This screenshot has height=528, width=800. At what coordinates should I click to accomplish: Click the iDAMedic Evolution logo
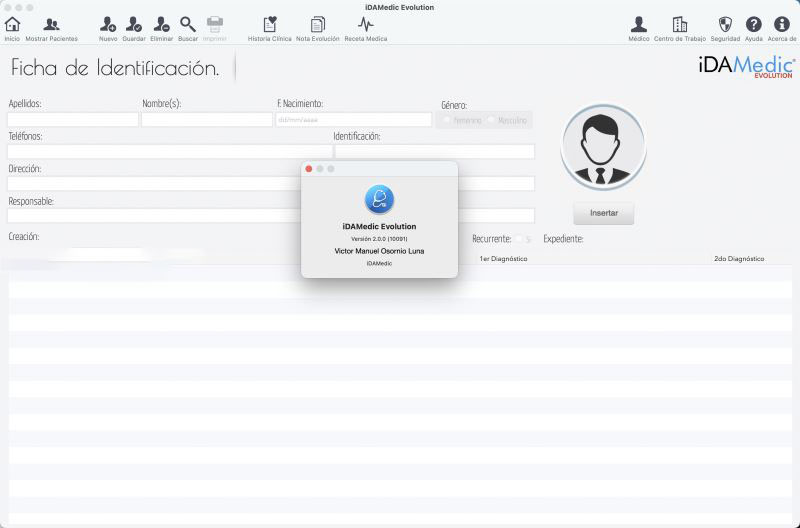coord(746,66)
